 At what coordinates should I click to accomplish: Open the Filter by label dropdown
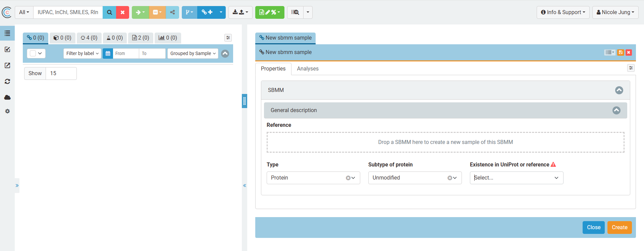pyautogui.click(x=82, y=53)
